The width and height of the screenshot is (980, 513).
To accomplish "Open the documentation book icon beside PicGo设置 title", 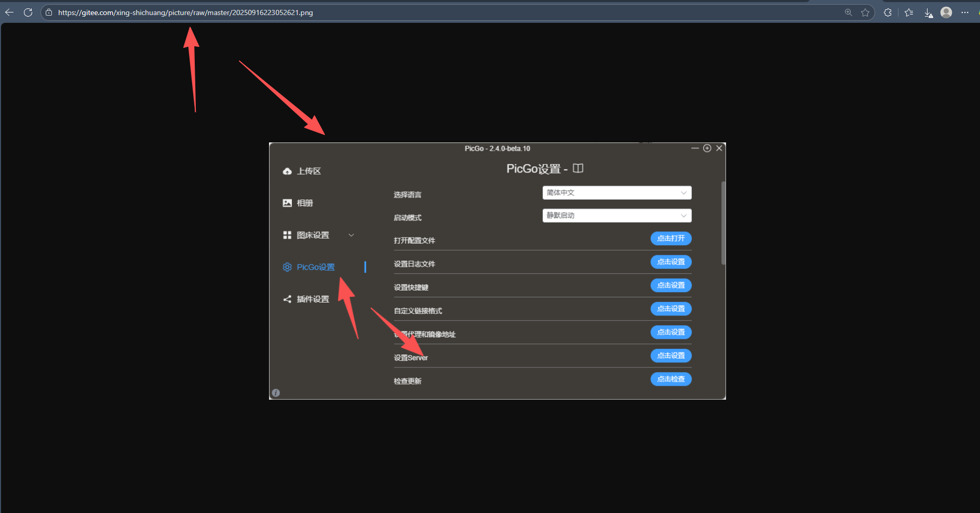I will (578, 168).
